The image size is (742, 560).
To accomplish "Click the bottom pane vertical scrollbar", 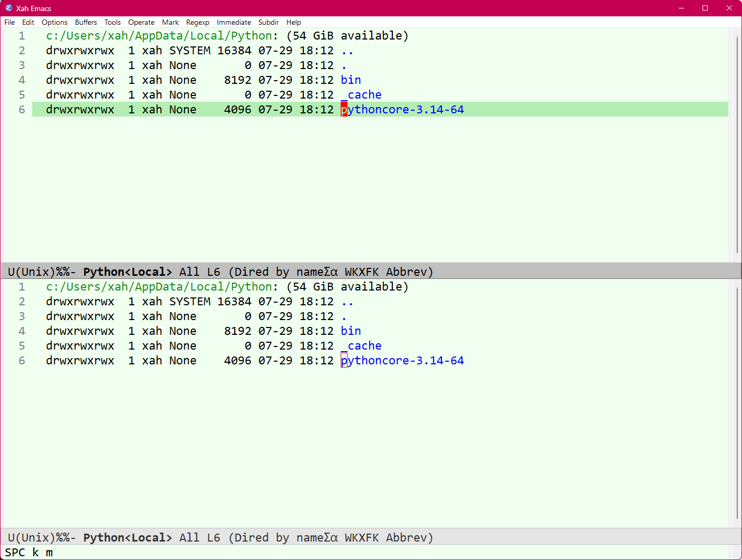I will pos(737,403).
